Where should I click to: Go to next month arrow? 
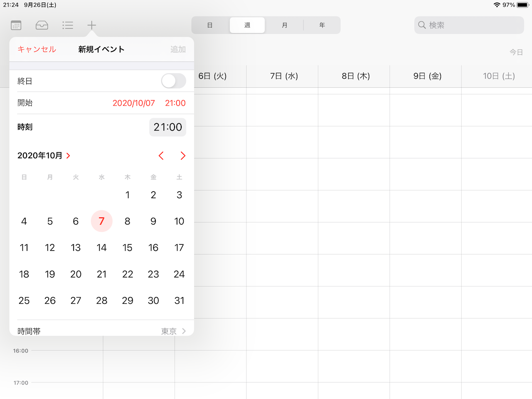pos(183,156)
